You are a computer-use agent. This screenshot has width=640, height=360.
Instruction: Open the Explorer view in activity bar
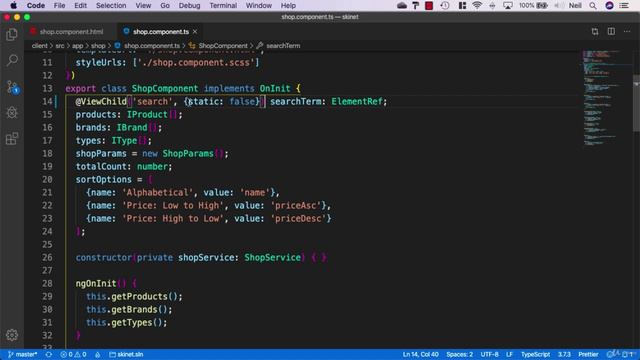(x=12, y=35)
